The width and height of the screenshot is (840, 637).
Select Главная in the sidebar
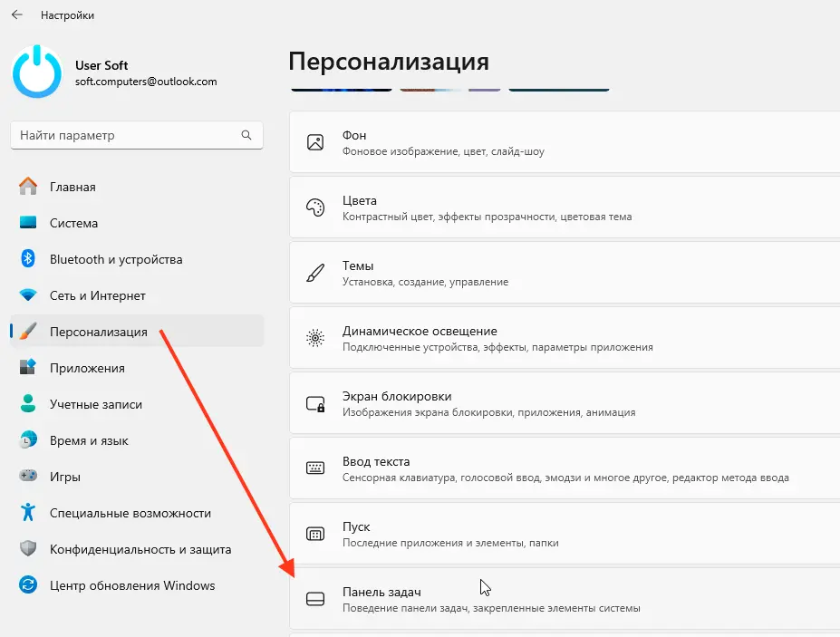click(x=137, y=187)
